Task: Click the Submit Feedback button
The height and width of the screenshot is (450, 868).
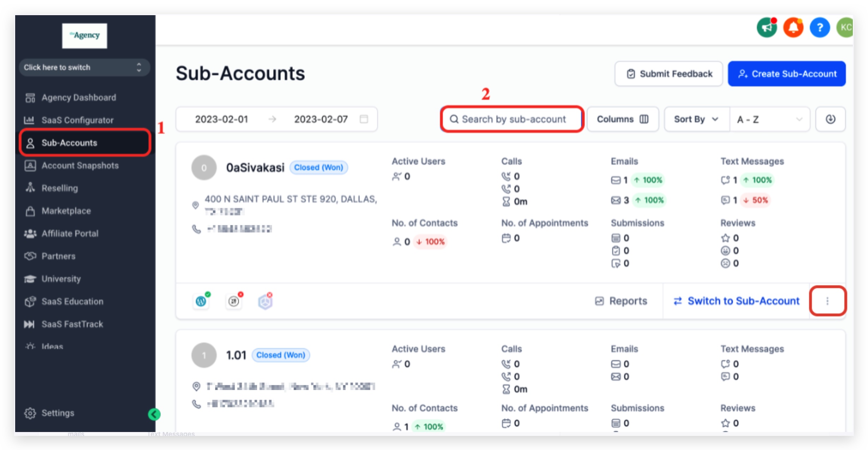Action: click(669, 74)
